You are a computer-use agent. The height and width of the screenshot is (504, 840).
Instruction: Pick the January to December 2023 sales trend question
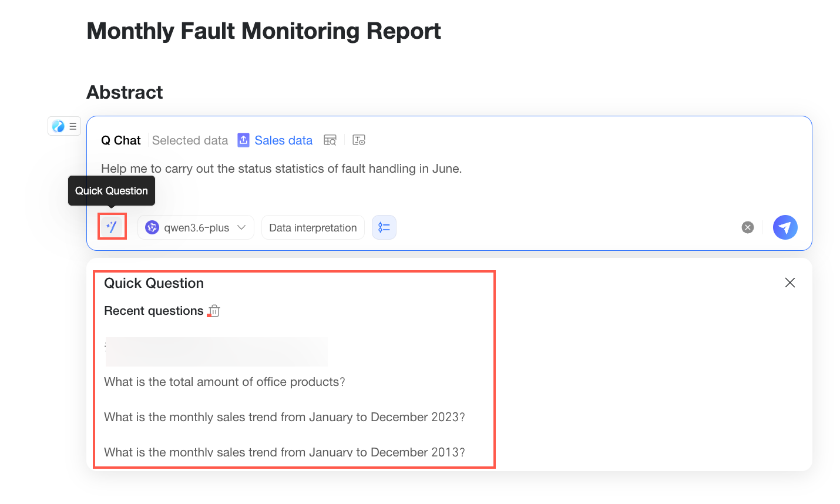[x=284, y=417]
